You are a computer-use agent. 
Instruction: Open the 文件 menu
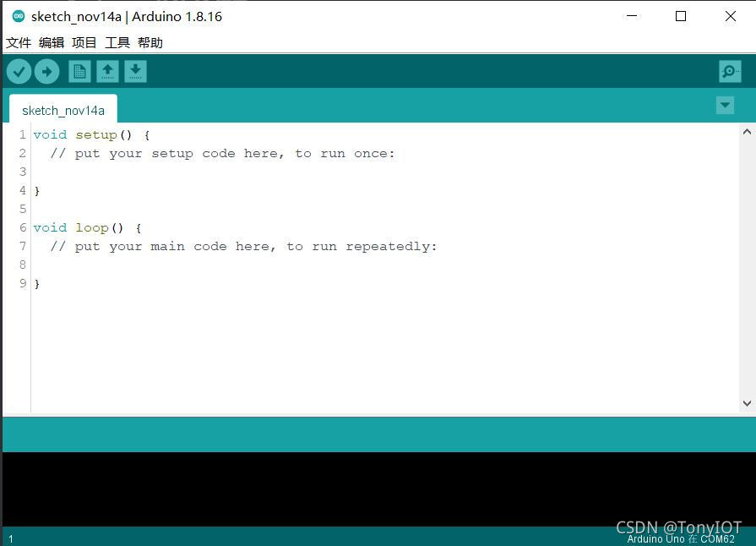click(x=19, y=43)
